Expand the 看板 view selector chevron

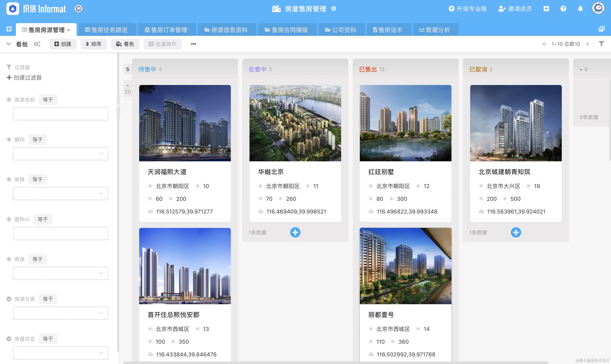point(8,44)
